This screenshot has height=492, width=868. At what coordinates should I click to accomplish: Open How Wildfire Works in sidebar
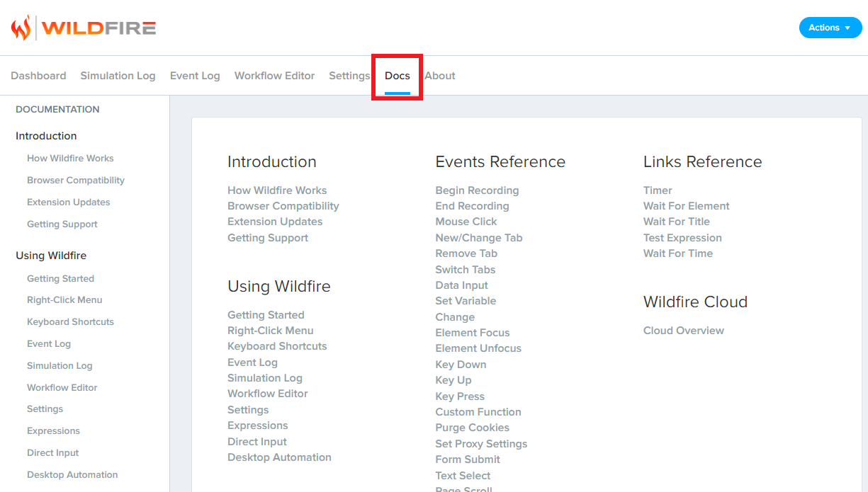70,159
